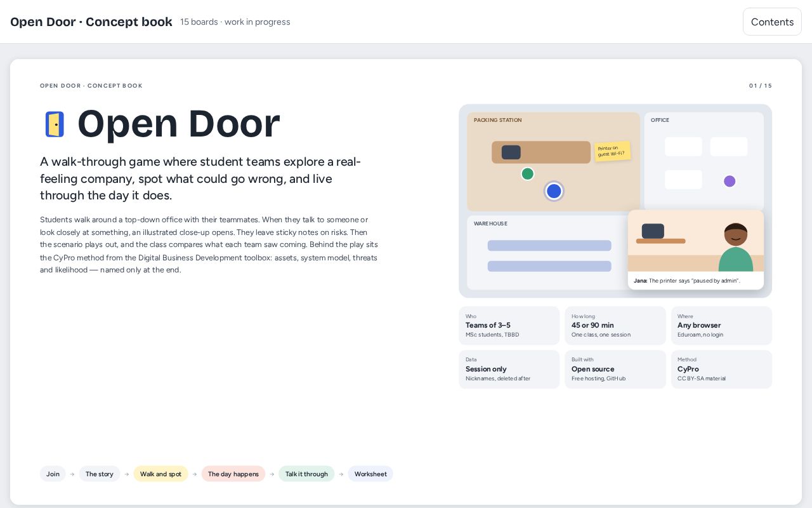
Task: Select the Any browser info card
Action: click(x=721, y=326)
